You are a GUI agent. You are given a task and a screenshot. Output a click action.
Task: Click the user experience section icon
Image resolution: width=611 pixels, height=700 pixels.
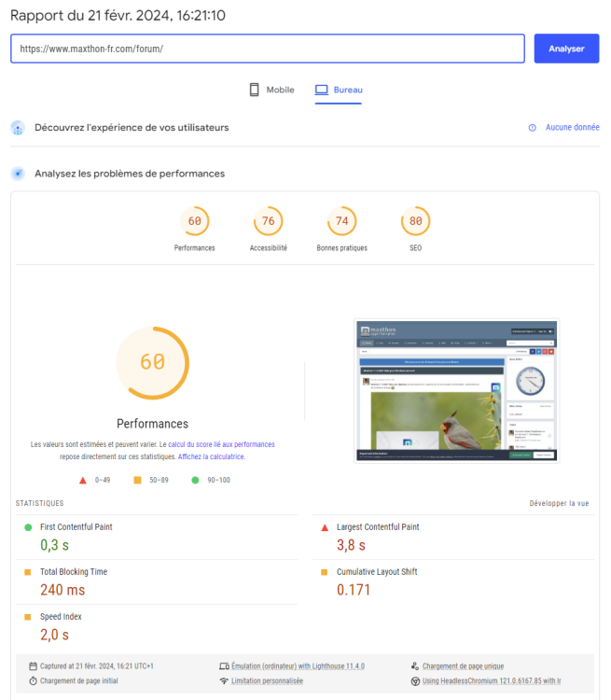click(18, 128)
